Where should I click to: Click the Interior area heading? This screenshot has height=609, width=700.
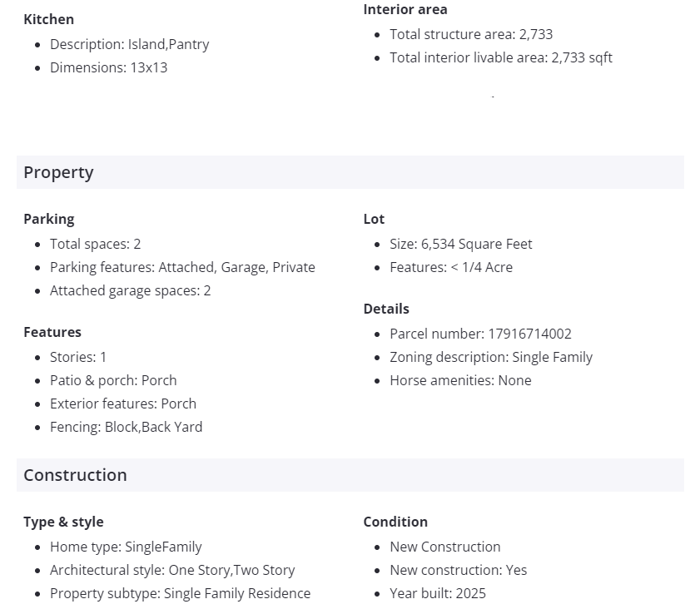click(405, 9)
